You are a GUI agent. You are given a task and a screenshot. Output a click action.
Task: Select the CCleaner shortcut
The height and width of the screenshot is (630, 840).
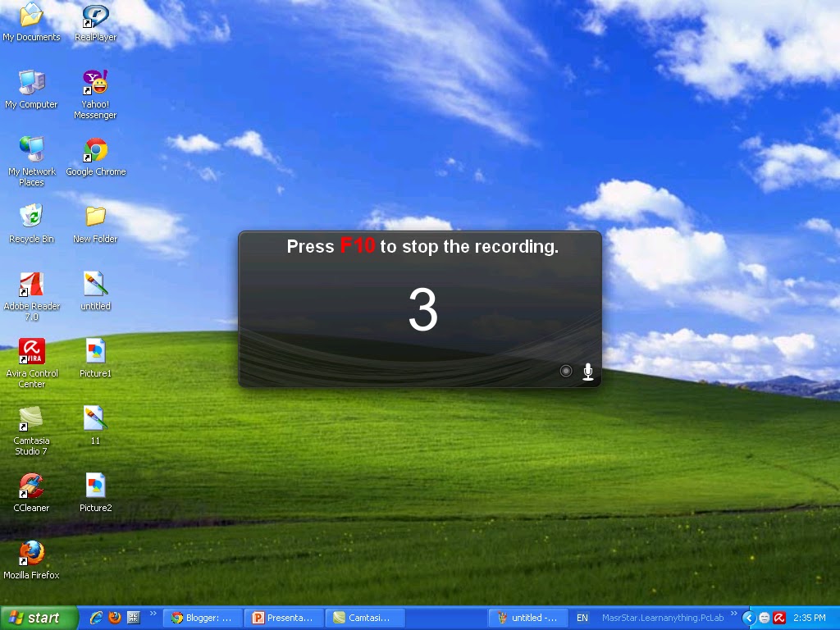point(31,492)
